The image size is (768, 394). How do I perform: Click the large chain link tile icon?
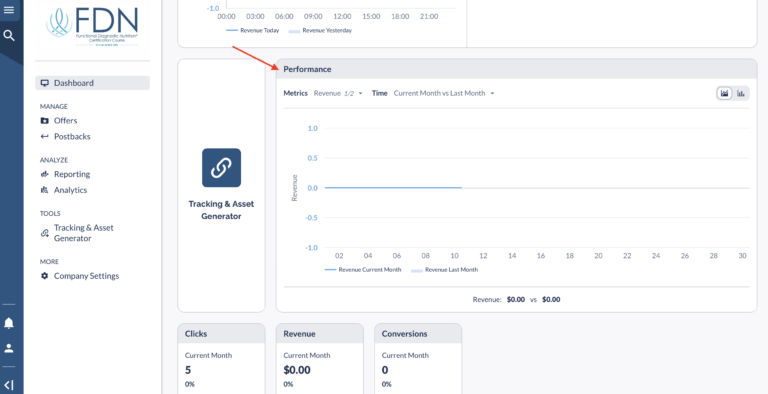(x=221, y=168)
